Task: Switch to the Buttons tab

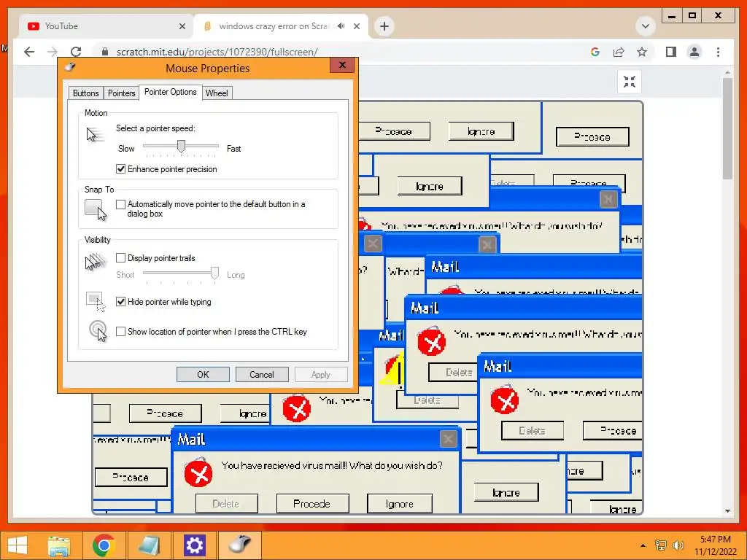Action: point(86,93)
